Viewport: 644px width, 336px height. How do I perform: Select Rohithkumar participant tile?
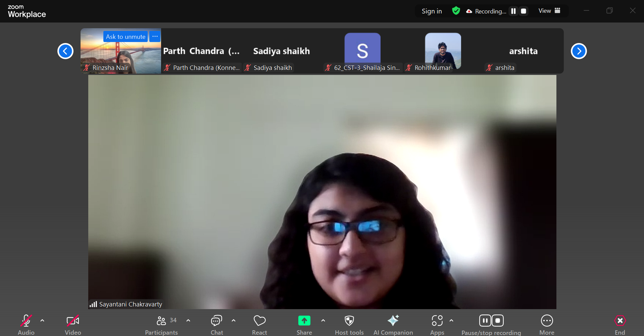[x=443, y=51]
